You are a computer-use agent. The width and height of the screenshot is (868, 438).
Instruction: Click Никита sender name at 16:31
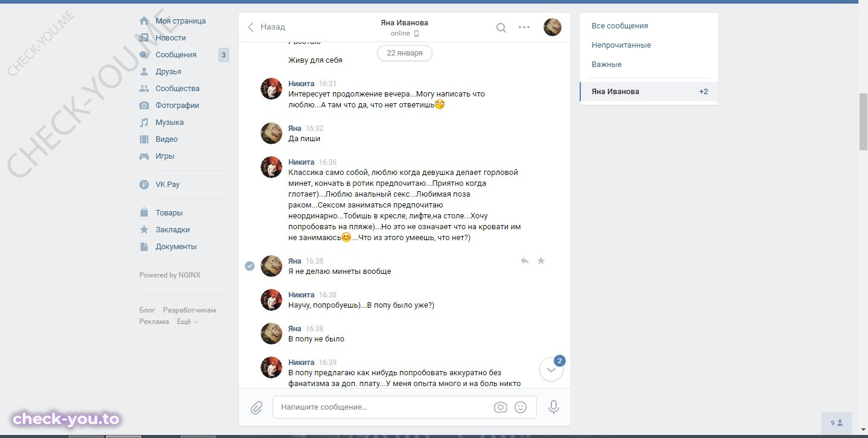(x=302, y=84)
